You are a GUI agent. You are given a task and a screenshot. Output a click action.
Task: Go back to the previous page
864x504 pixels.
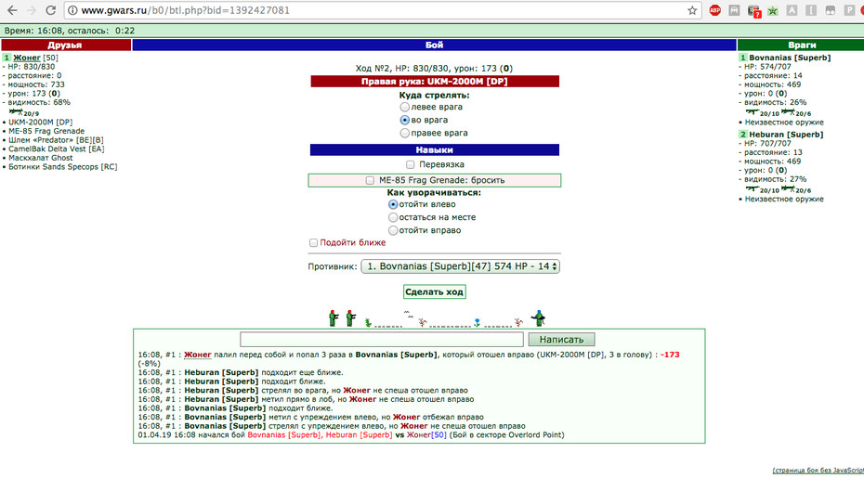point(12,10)
